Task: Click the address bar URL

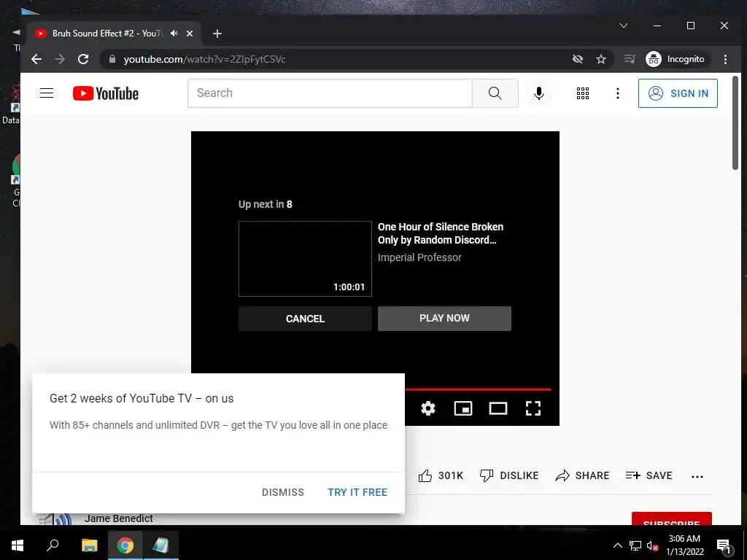Action: 205,59
